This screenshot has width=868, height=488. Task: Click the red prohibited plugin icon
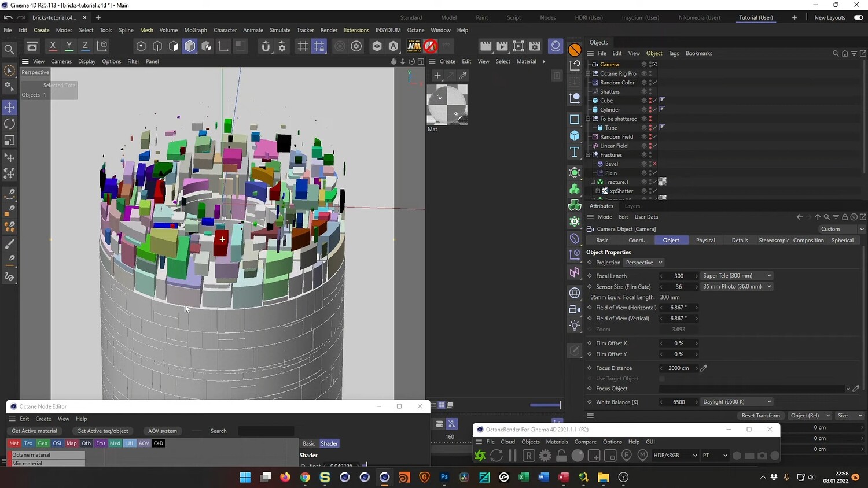[x=430, y=46]
